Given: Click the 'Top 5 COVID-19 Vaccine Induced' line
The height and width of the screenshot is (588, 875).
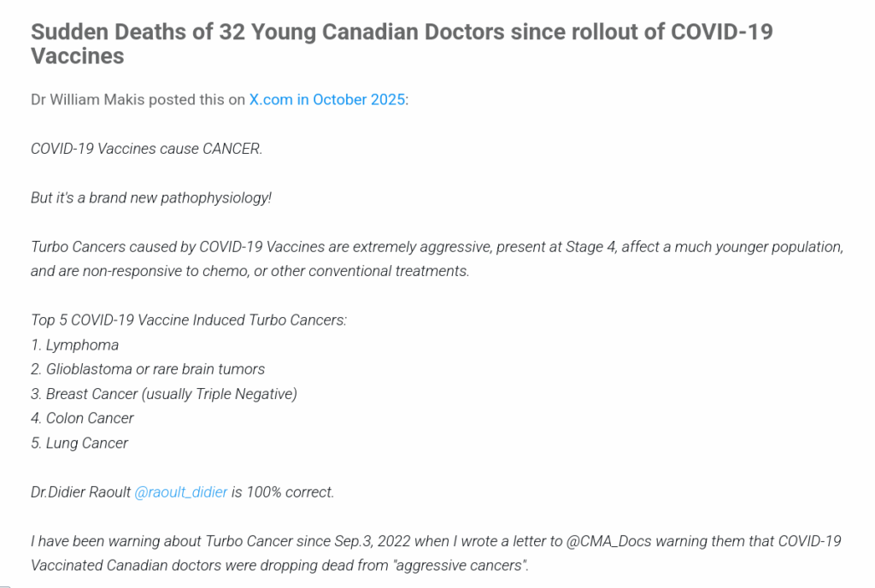Looking at the screenshot, I should 188,320.
